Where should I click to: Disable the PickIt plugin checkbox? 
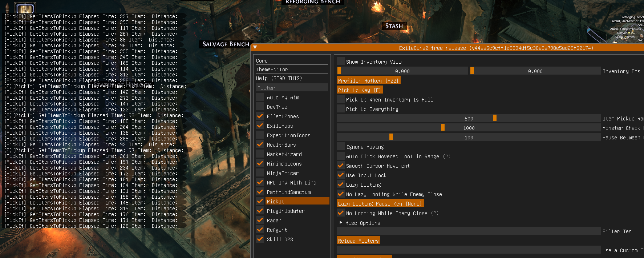pyautogui.click(x=260, y=201)
